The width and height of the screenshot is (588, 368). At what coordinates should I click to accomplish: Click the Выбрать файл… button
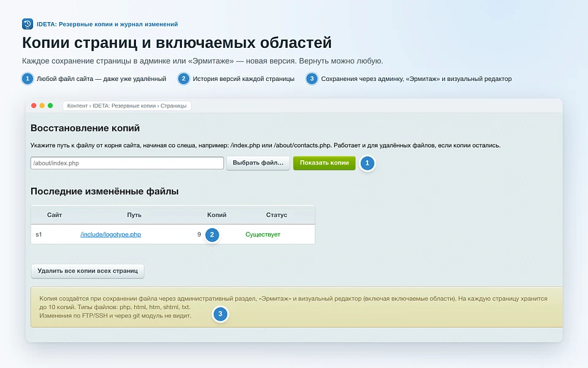(x=258, y=163)
